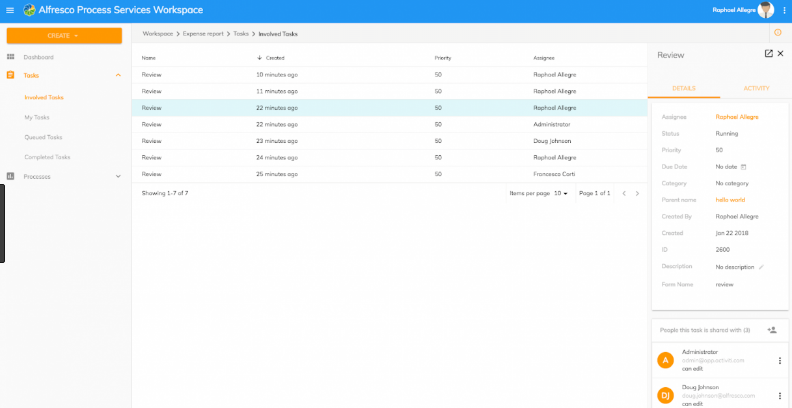This screenshot has height=408, width=792.
Task: Sort the list by Created column
Action: coord(271,58)
